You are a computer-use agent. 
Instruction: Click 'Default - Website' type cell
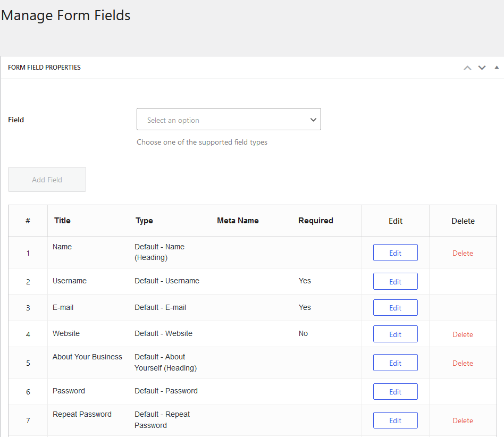(x=163, y=333)
